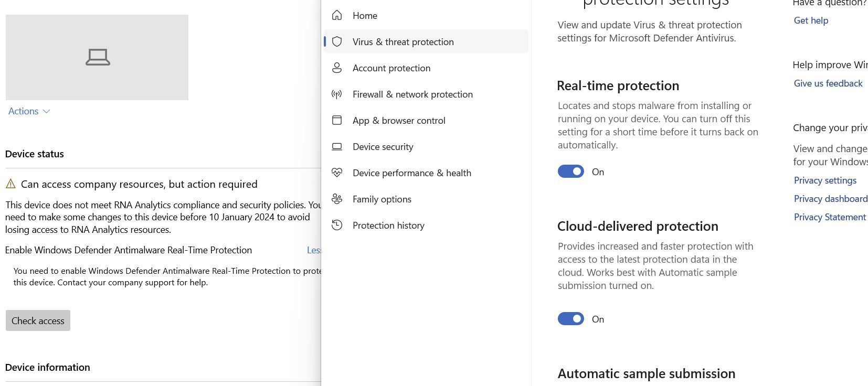Click the Automatic sample submission heading

(647, 373)
